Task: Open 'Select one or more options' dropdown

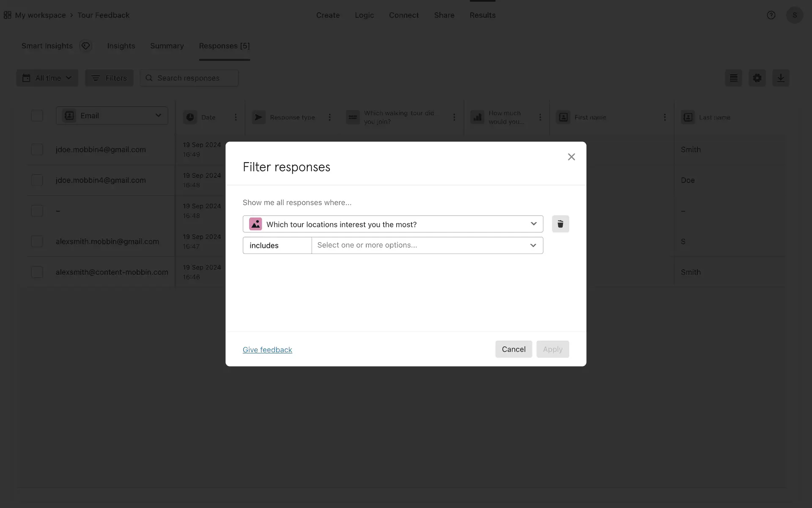Action: point(427,246)
